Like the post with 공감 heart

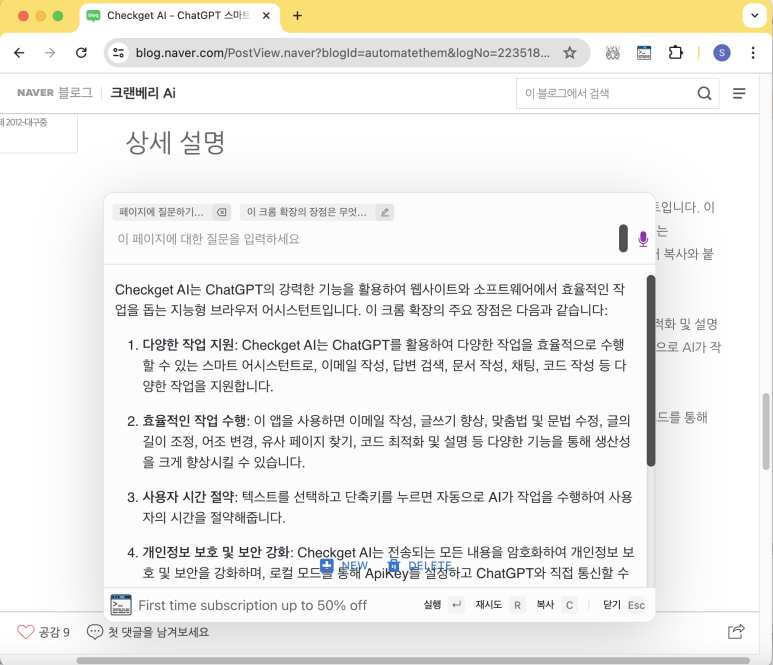pyautogui.click(x=26, y=632)
